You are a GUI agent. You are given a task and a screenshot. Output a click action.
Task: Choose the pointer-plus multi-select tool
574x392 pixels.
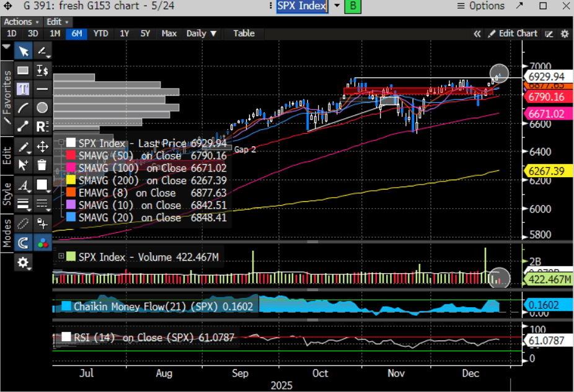point(24,165)
